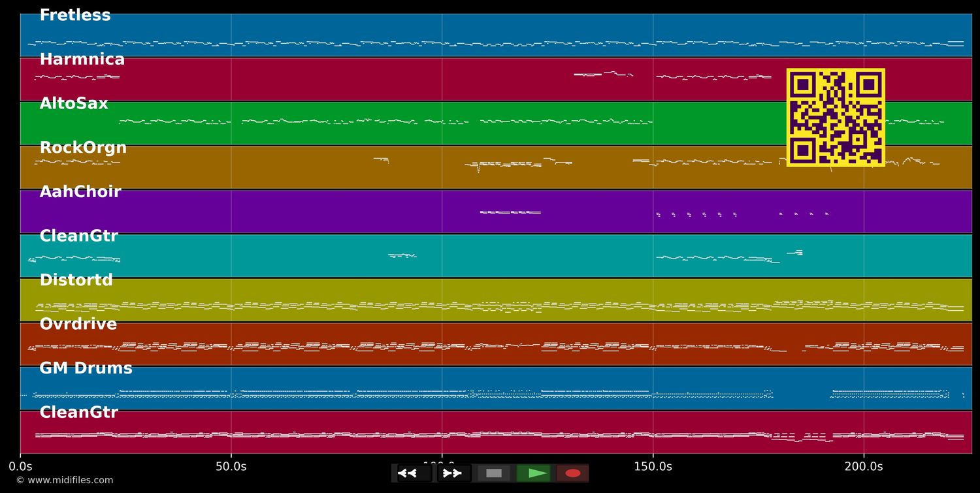The width and height of the screenshot is (980, 493).
Task: Click the bottom crimson CleanGtr track label
Action: coord(79,413)
